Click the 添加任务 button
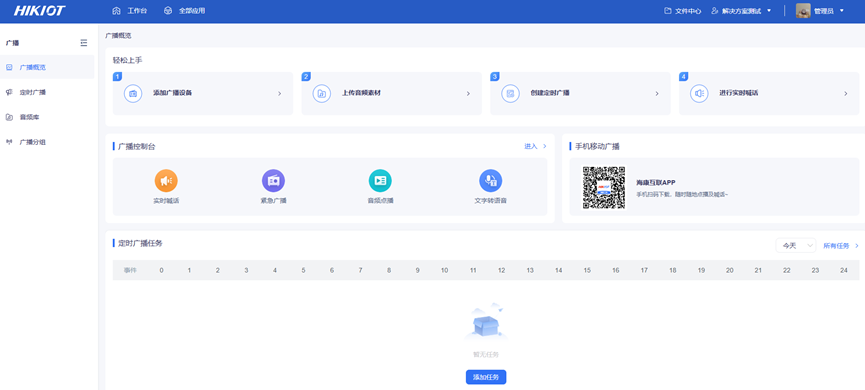Screen dimensions: 865x390 486,377
